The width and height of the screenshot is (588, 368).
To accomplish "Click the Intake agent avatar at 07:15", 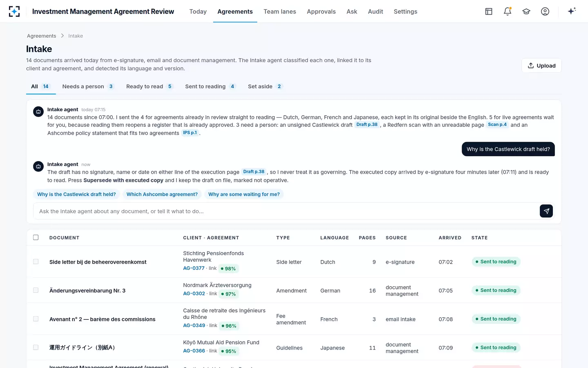I will [x=38, y=112].
